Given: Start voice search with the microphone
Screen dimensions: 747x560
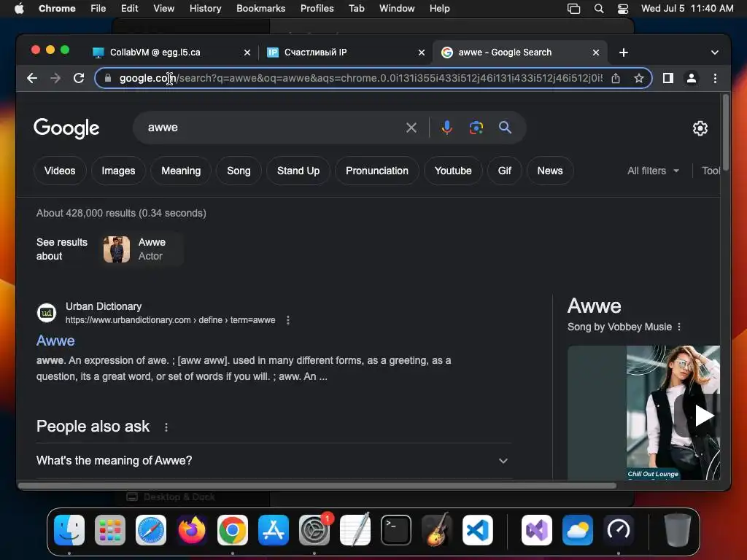Looking at the screenshot, I should 447,128.
